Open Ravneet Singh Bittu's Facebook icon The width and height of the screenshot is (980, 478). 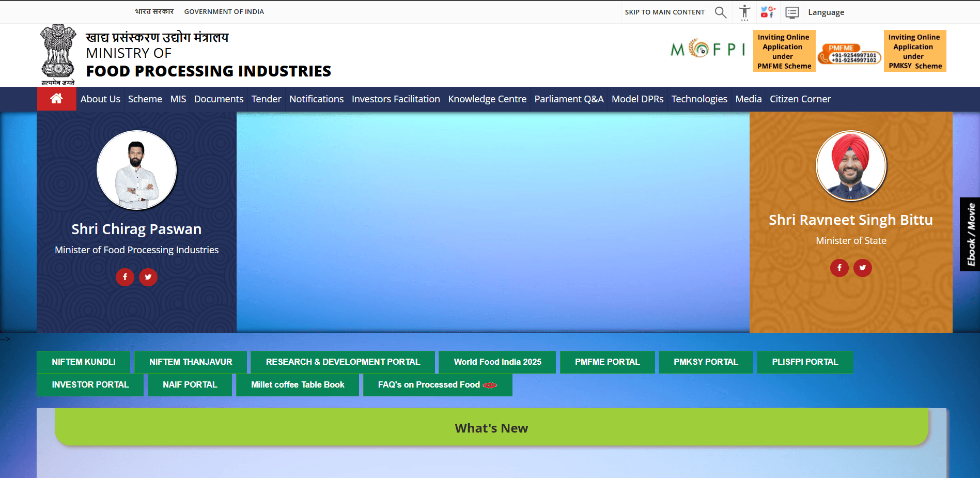coord(839,268)
